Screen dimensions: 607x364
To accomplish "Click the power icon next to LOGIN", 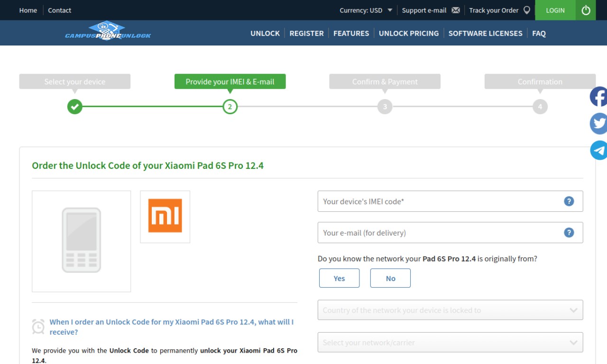I will click(586, 10).
